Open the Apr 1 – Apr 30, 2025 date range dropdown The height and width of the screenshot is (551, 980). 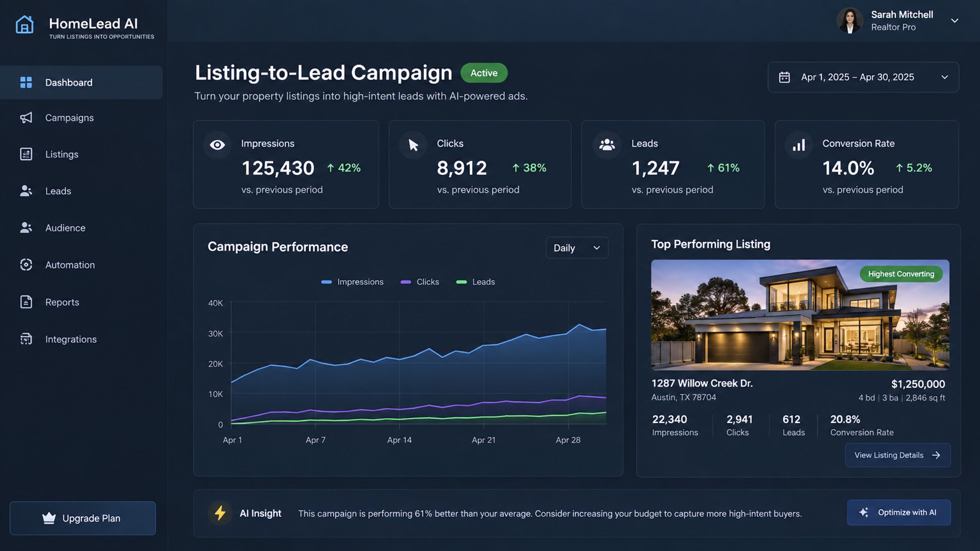point(863,77)
